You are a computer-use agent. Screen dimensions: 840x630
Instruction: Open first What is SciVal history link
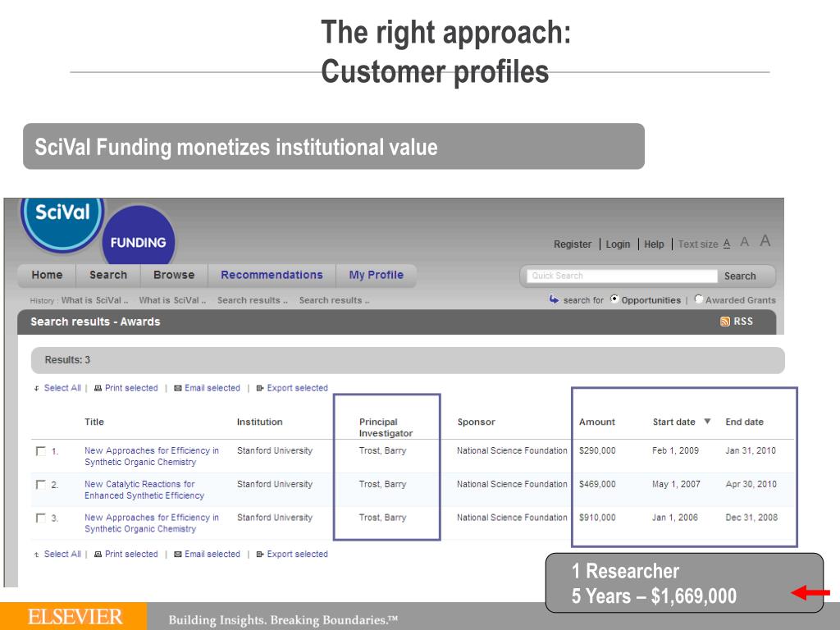coord(95,300)
